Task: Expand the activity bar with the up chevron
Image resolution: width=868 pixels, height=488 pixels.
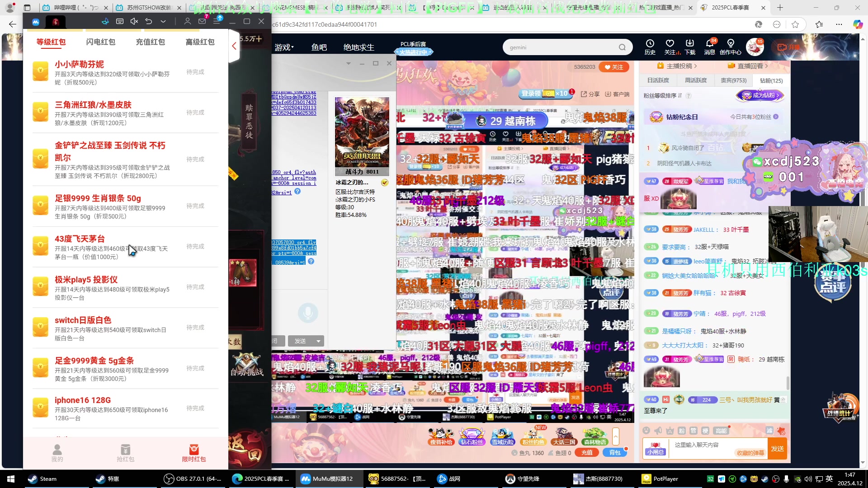Action: (615, 436)
